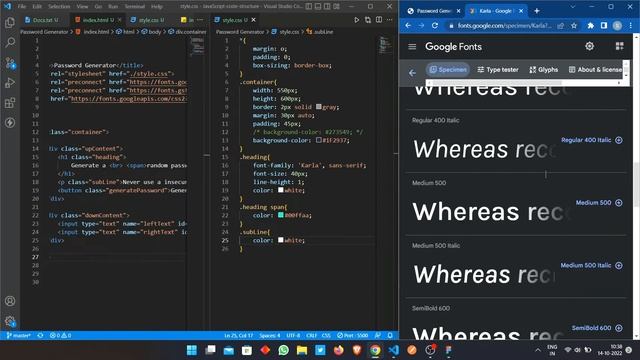Open the lightning bolt activity bar icon

(10, 122)
